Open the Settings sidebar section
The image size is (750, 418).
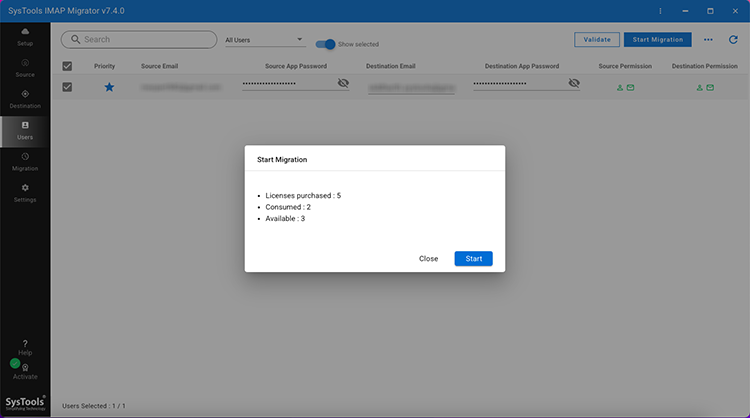[25, 193]
